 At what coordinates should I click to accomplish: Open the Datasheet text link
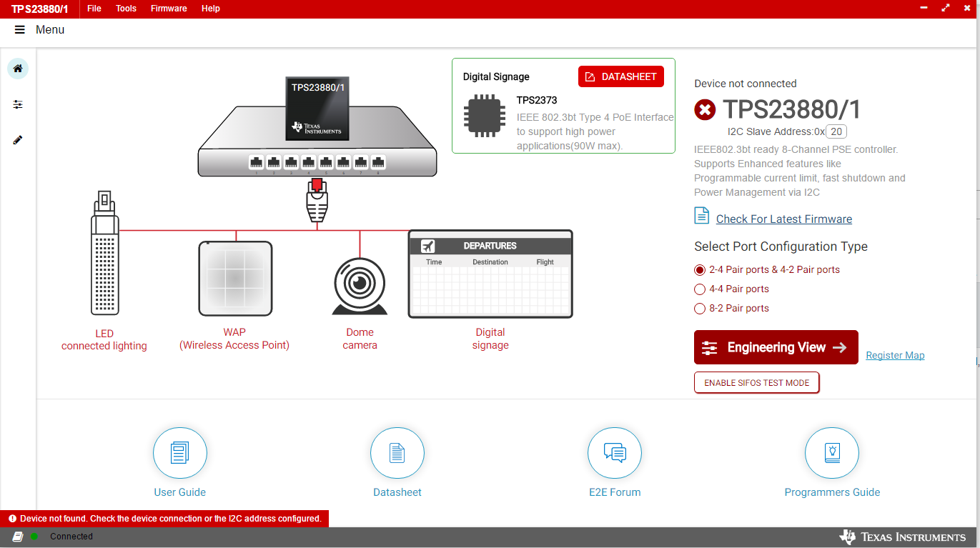(x=397, y=492)
